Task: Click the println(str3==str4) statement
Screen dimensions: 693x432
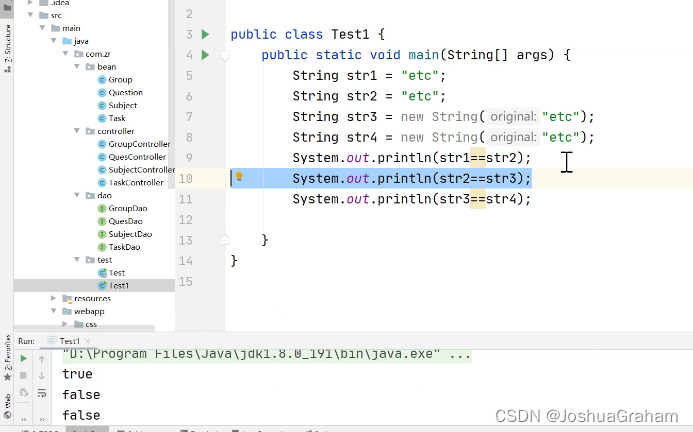Action: [x=411, y=199]
